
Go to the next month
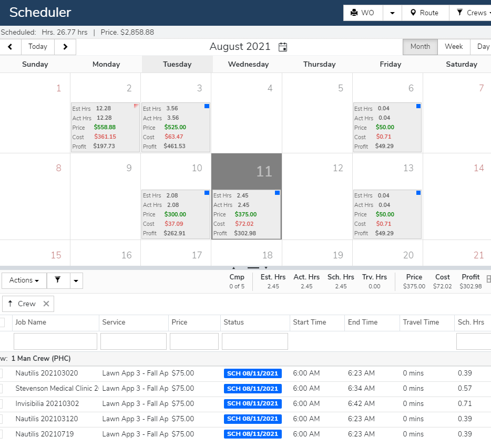click(65, 47)
